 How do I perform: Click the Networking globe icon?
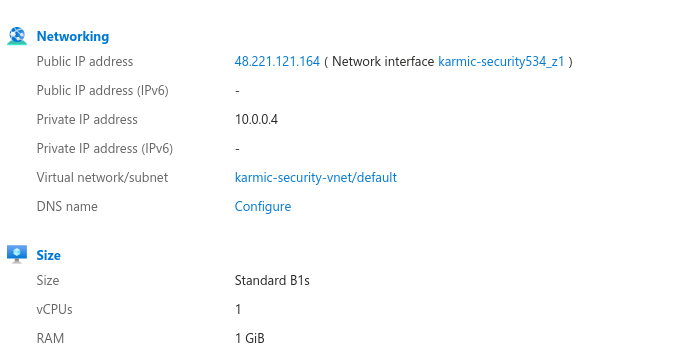point(17,36)
